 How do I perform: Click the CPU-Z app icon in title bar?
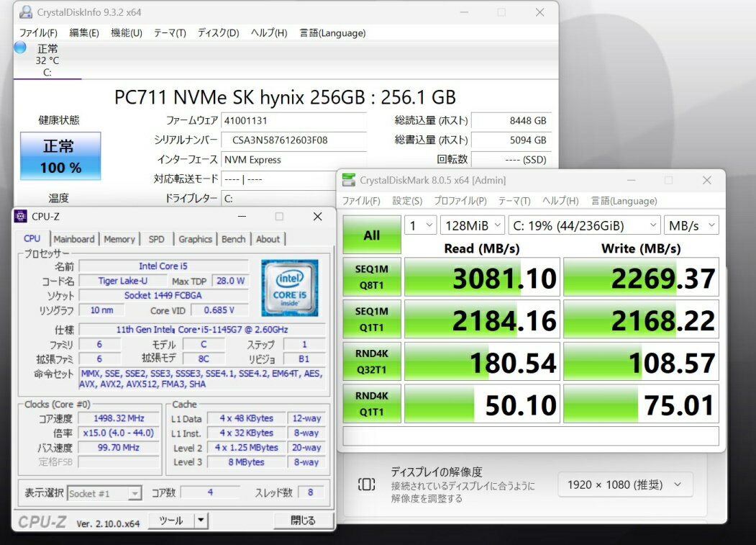click(21, 217)
